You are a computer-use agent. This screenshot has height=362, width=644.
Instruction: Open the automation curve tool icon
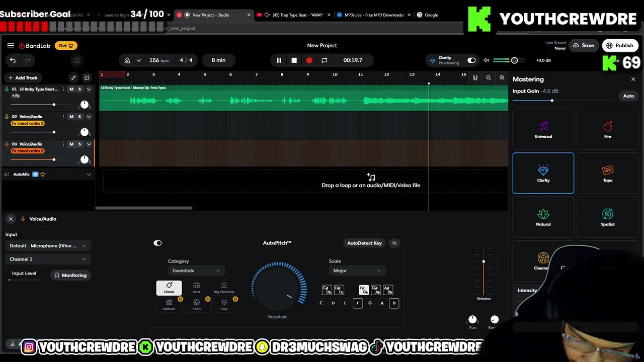click(73, 77)
